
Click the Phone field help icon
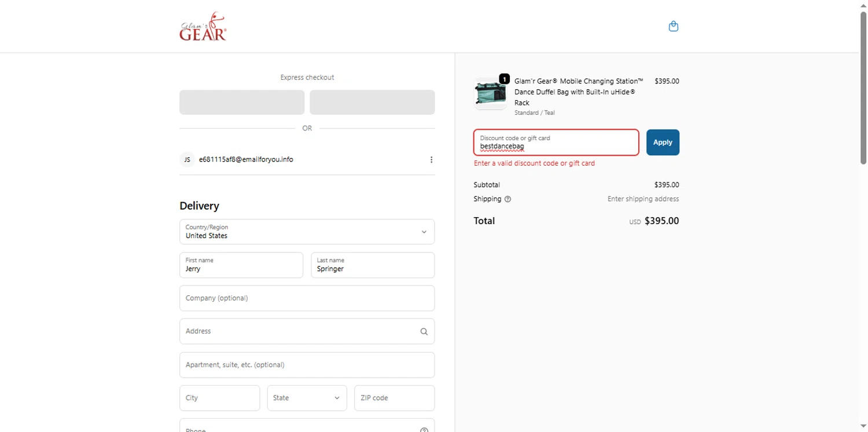tap(424, 430)
